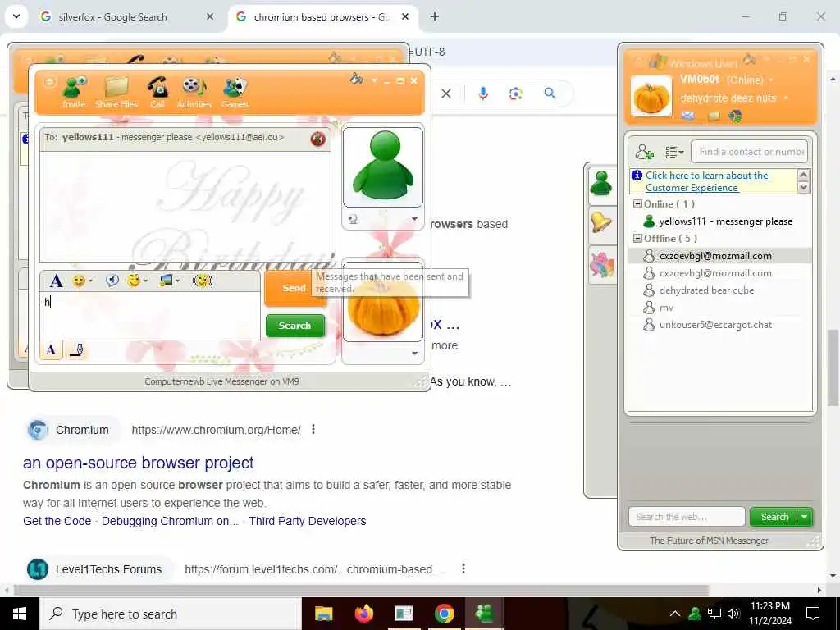Viewport: 840px width, 630px height.
Task: Click the round back arrow icon in chat toolbar
Action: coord(49,82)
